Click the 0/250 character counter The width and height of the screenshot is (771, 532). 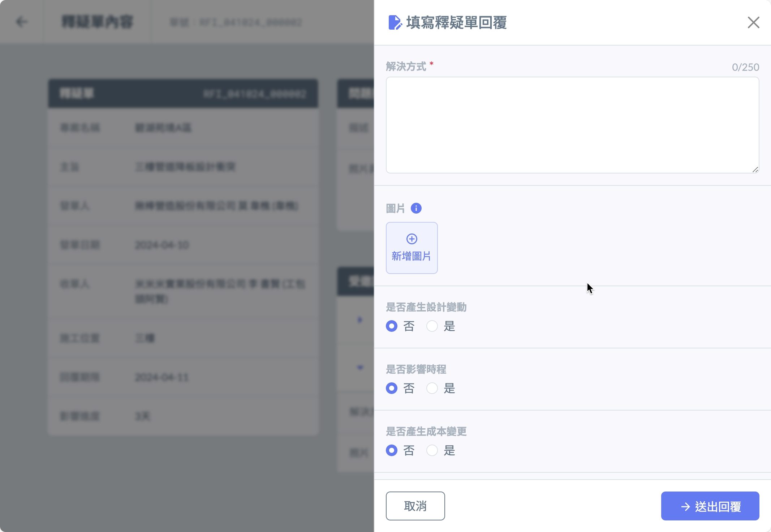(745, 67)
